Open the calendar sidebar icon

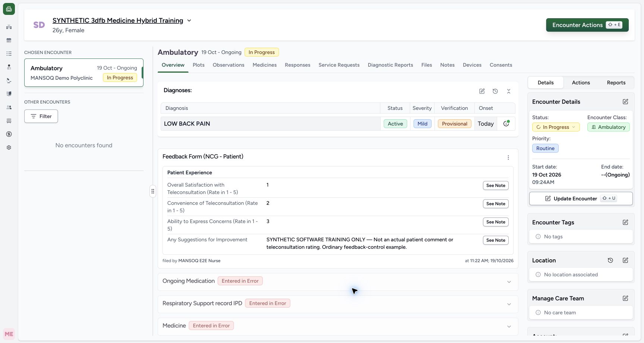click(9, 40)
